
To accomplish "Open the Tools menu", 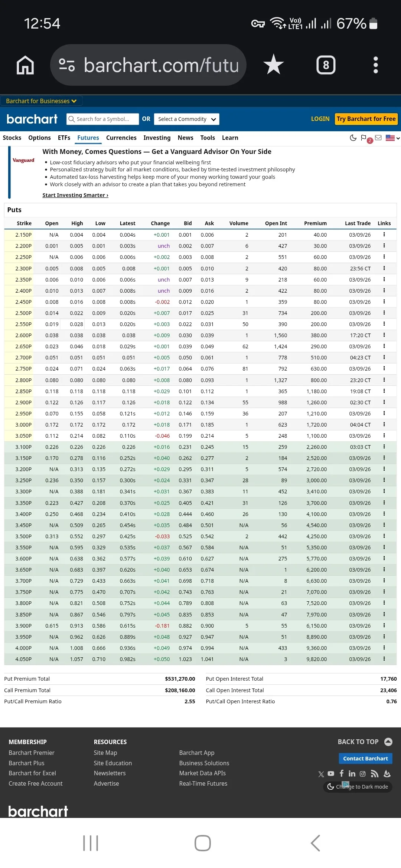I will tap(208, 138).
